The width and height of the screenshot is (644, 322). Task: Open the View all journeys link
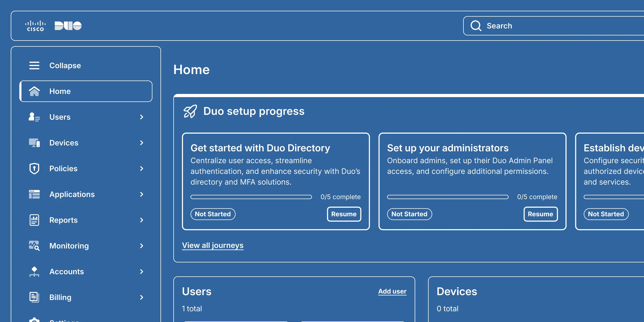[213, 245]
